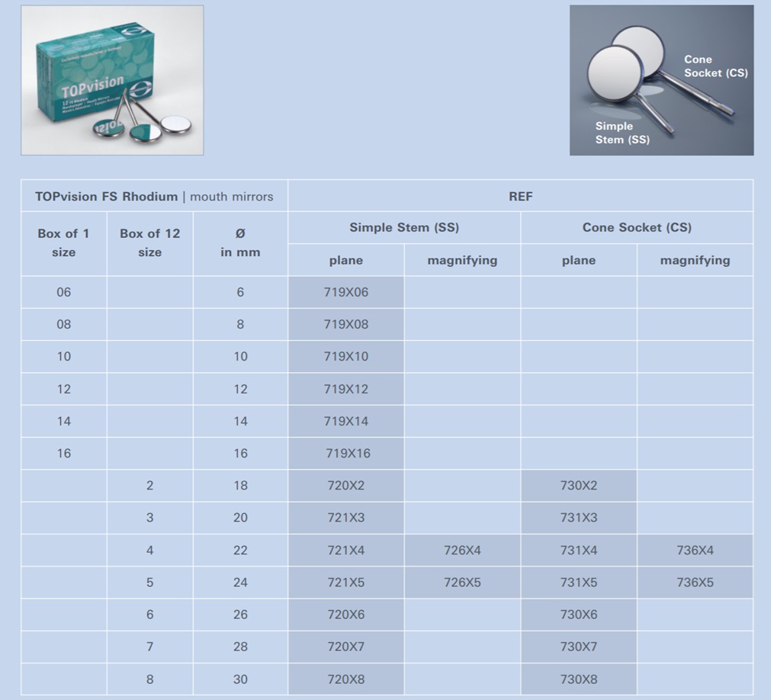Click the 20 mm diameter value
The image size is (771, 700).
240,518
